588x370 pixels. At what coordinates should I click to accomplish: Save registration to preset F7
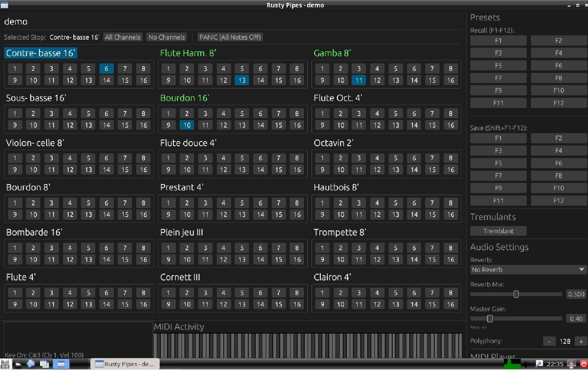tap(498, 176)
